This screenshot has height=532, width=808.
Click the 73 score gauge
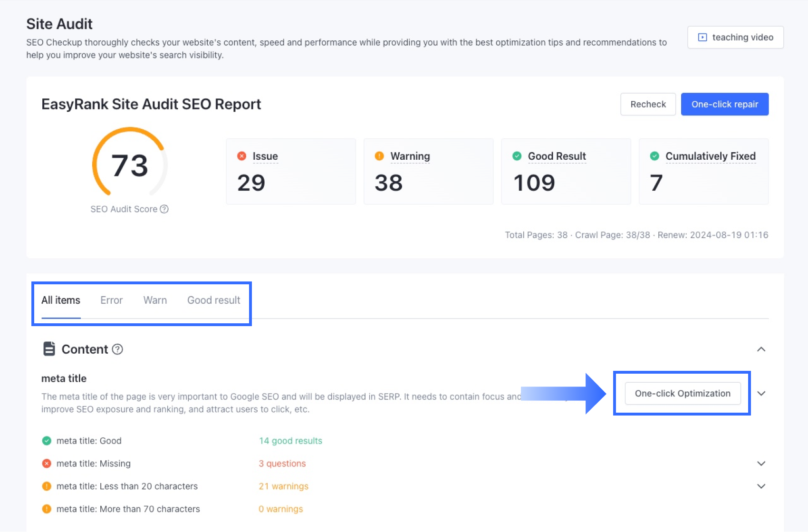coord(130,165)
